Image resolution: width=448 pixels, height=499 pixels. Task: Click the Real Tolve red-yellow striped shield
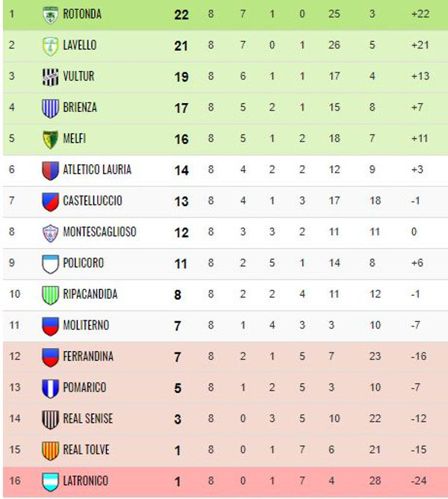[x=50, y=450]
